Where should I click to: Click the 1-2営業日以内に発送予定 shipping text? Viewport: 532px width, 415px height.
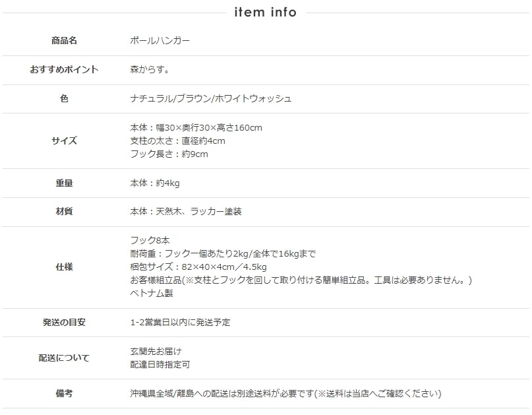(181, 323)
